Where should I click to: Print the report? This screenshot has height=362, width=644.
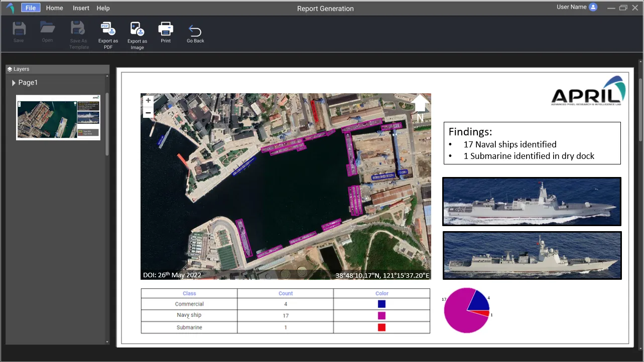166,29
